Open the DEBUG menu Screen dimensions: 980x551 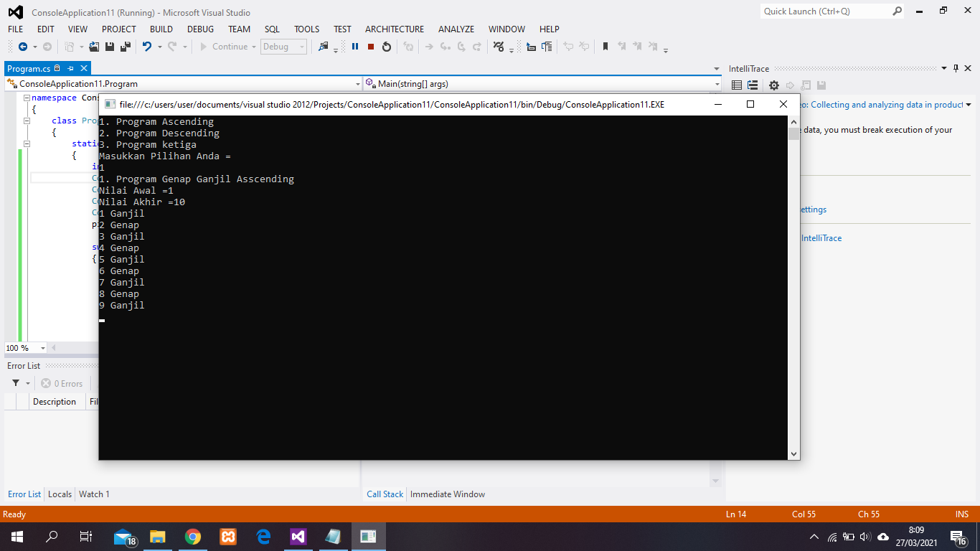point(201,29)
